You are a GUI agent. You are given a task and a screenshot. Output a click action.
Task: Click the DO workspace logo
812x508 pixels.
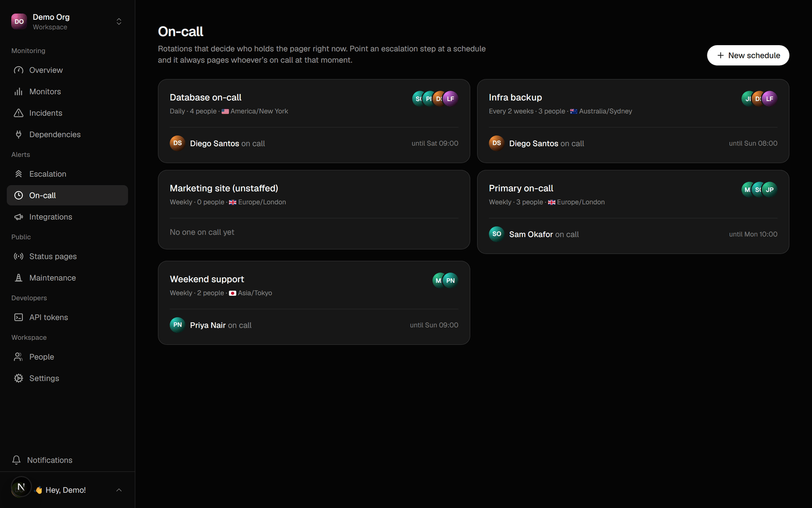[x=19, y=21]
